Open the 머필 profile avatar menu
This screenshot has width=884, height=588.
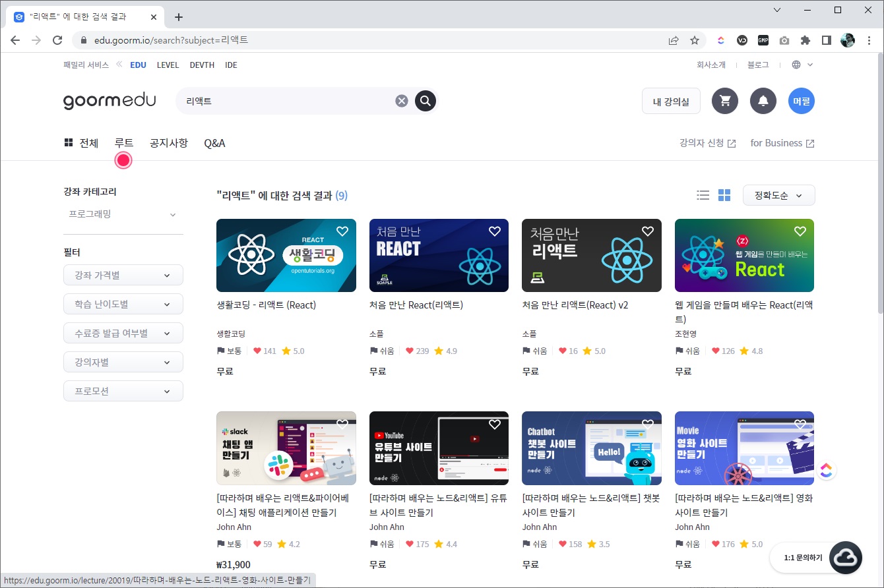click(802, 101)
